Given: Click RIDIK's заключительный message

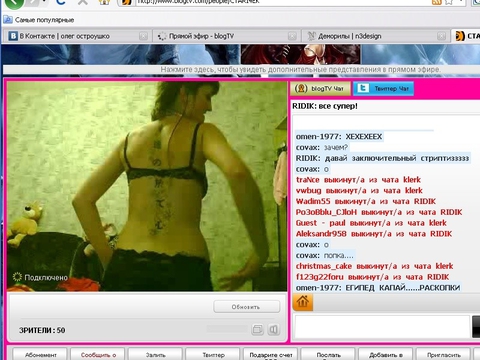Looking at the screenshot, I should point(382,158).
